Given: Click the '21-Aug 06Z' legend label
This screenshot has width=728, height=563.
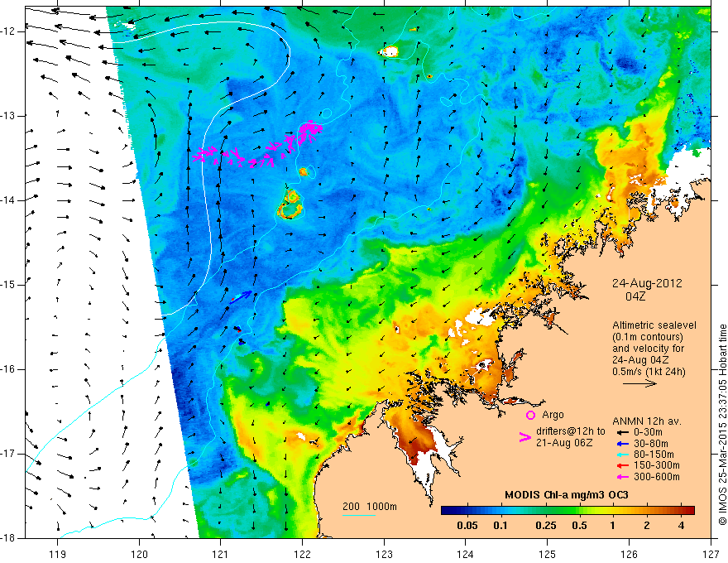Looking at the screenshot, I should (x=564, y=443).
